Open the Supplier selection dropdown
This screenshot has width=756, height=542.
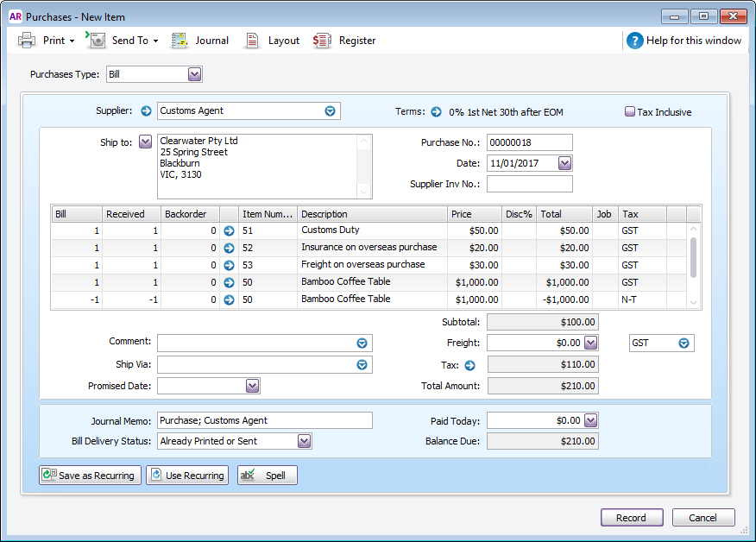(330, 111)
